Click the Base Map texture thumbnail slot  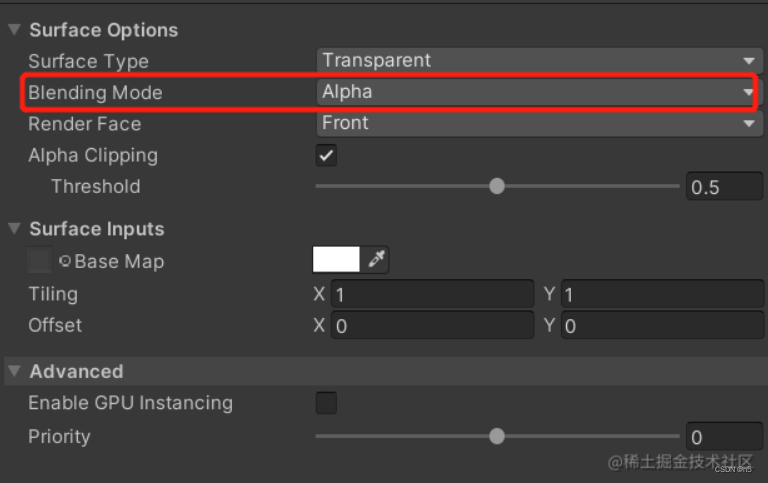(x=39, y=260)
